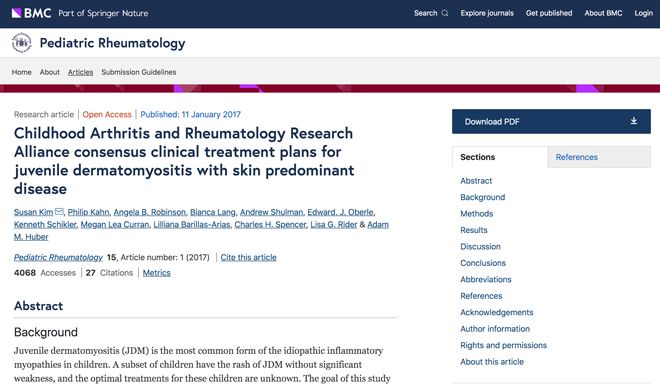Go to the journal Home page
Viewport: 660px width, 384px height.
pyautogui.click(x=21, y=72)
